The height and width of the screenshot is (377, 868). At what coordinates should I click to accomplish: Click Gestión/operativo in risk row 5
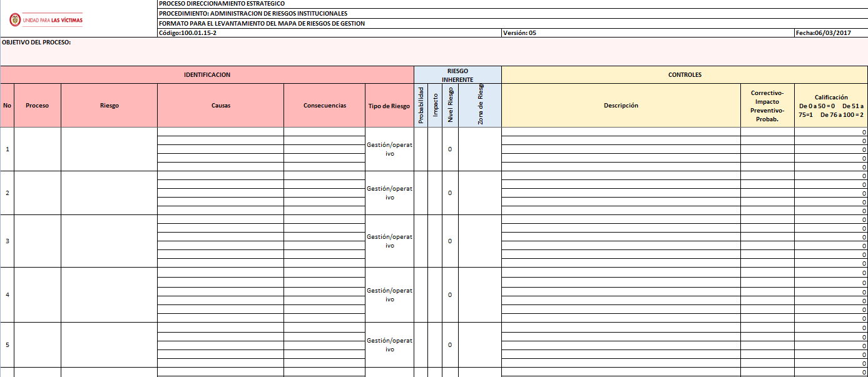point(389,345)
